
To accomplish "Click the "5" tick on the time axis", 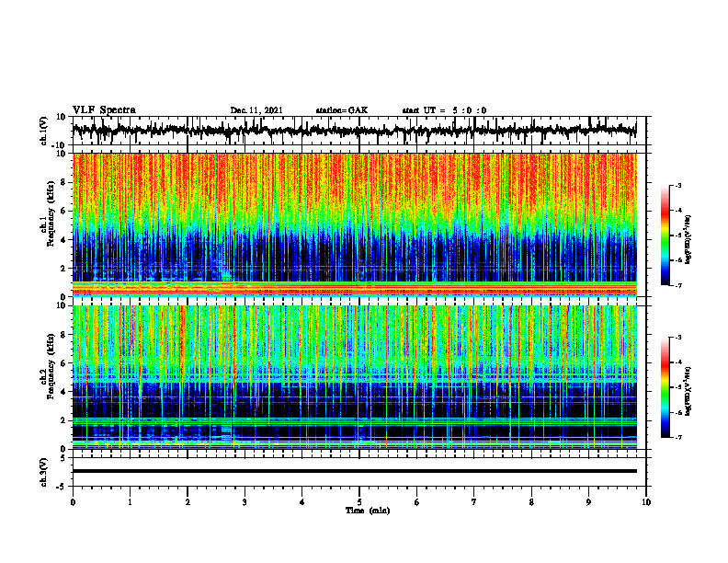I will coord(359,502).
